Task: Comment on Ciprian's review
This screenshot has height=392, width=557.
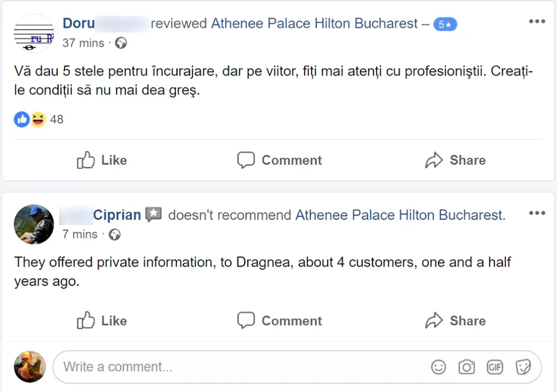Action: pyautogui.click(x=280, y=321)
